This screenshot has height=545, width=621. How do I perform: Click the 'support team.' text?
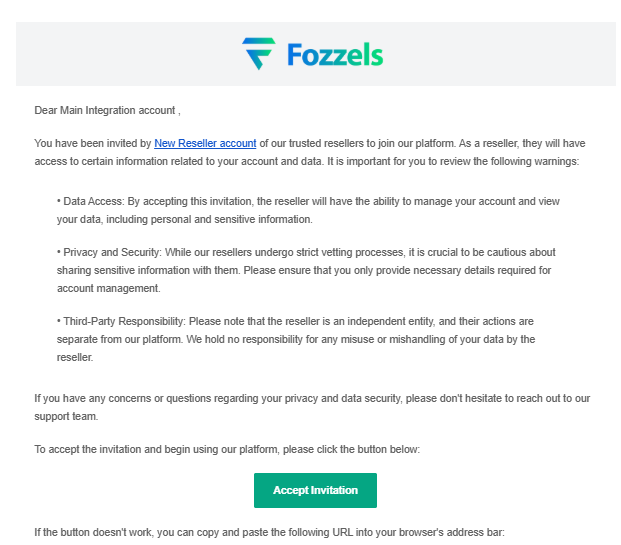tap(66, 417)
